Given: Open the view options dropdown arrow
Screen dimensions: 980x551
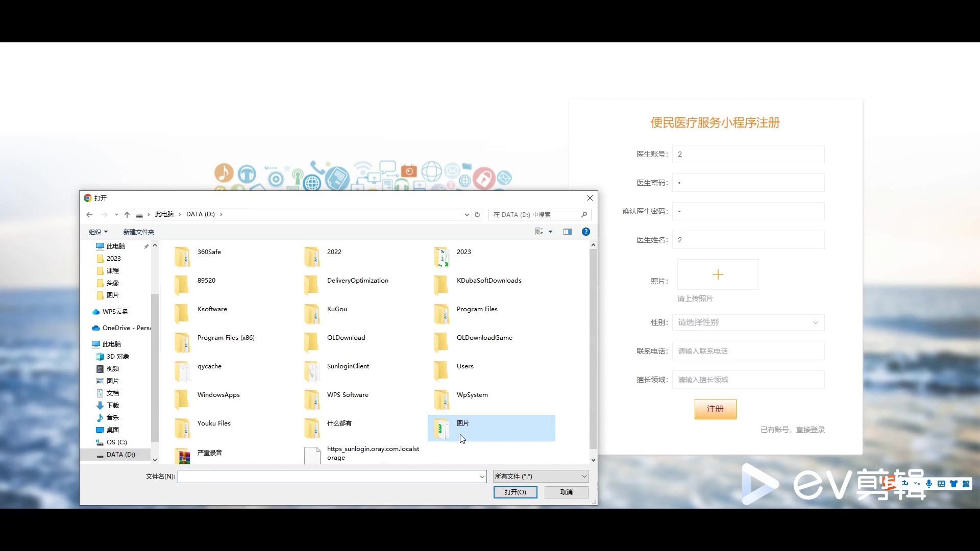Looking at the screenshot, I should (x=550, y=232).
